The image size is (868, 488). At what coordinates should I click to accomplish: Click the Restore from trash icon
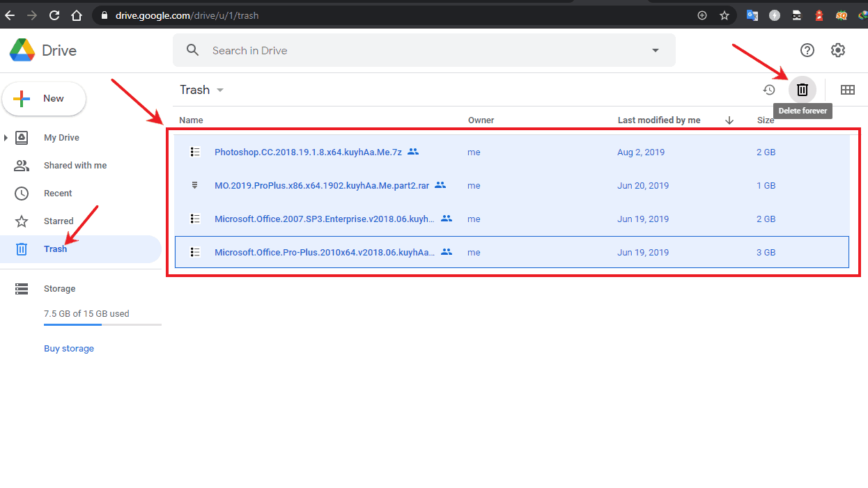pos(769,90)
